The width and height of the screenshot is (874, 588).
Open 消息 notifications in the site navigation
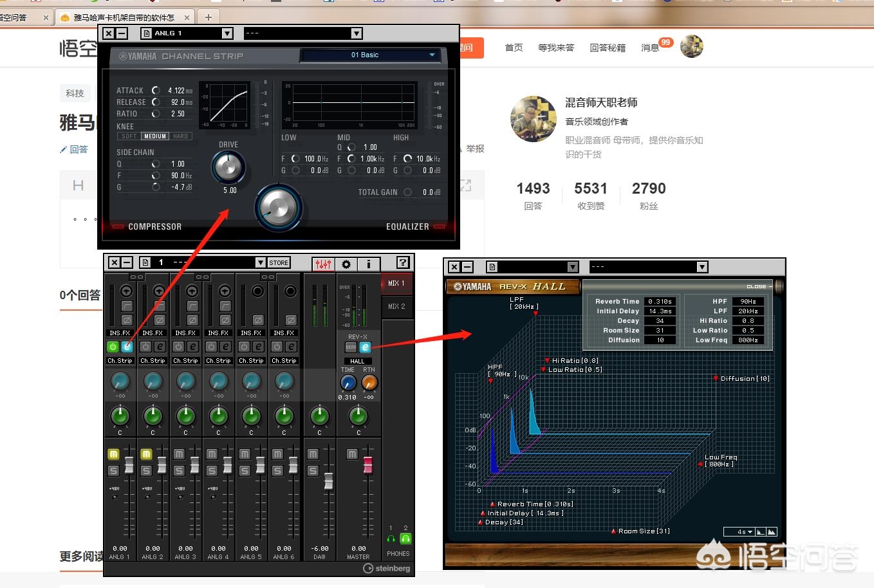(x=650, y=48)
